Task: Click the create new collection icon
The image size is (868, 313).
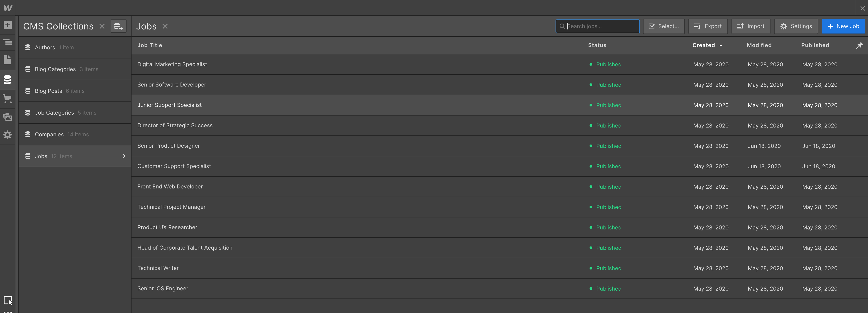Action: pyautogui.click(x=118, y=26)
